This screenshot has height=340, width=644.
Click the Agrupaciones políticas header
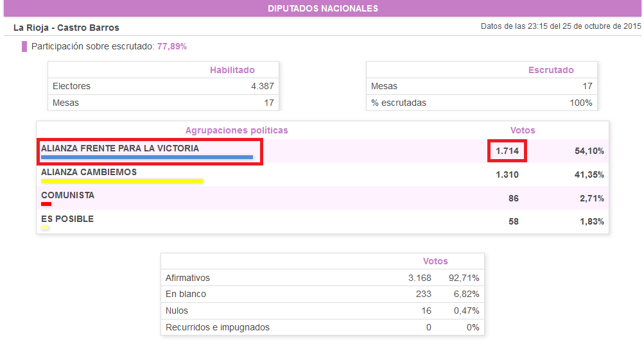(x=236, y=130)
